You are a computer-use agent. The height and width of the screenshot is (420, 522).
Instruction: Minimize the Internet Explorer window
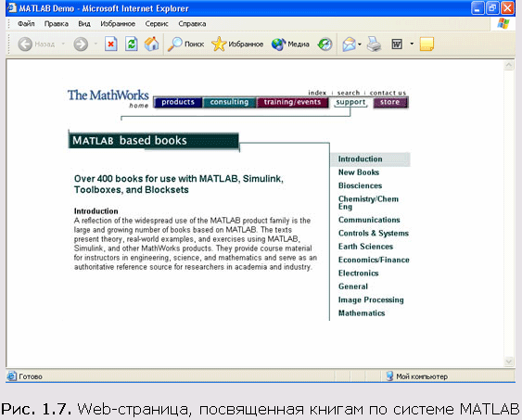point(477,8)
